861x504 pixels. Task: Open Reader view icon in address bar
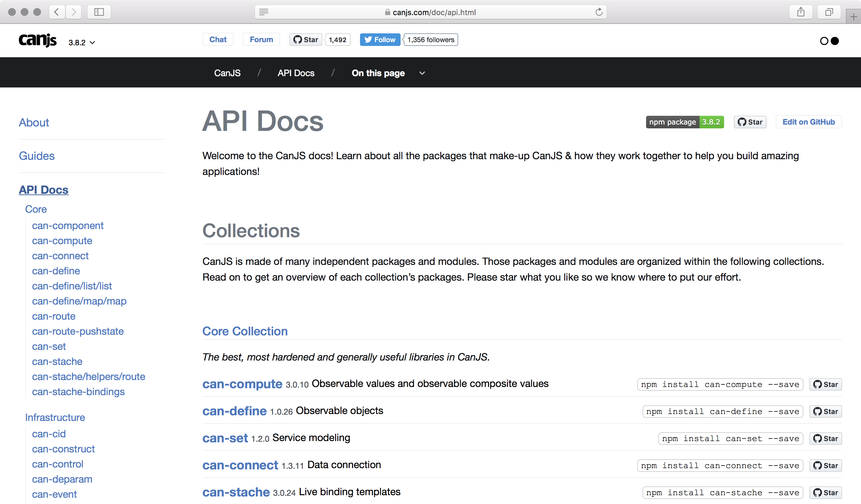point(263,12)
